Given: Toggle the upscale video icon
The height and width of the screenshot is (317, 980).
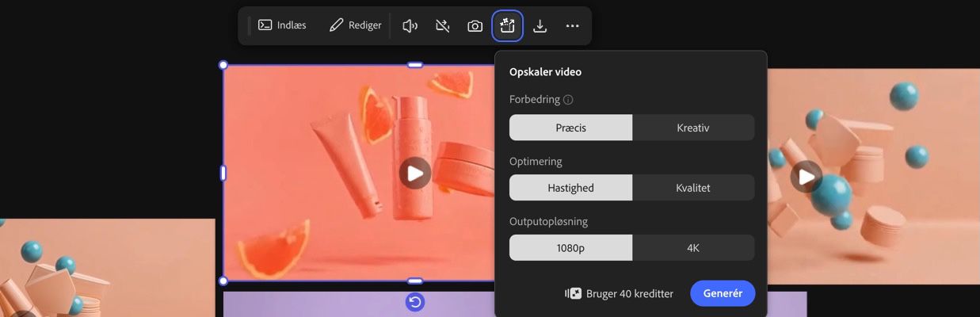Looking at the screenshot, I should pos(507,26).
